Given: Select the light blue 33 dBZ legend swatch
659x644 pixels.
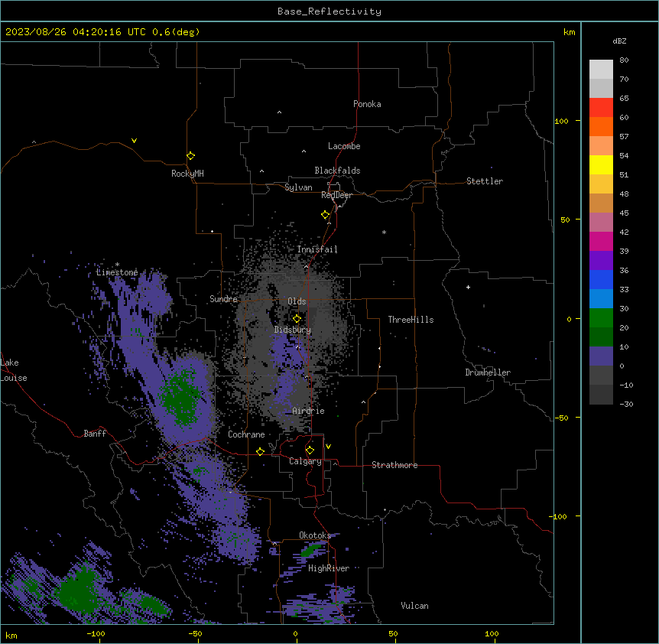Looking at the screenshot, I should pos(601,299).
